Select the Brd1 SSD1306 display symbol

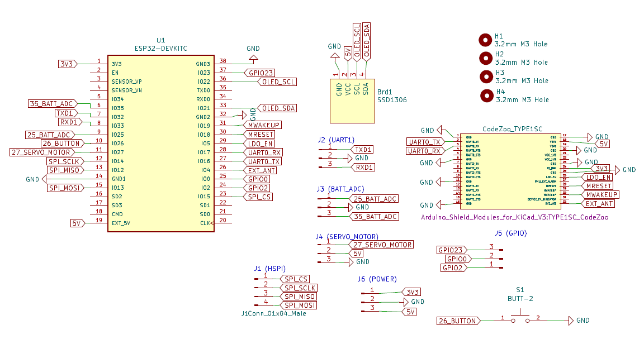pos(352,101)
